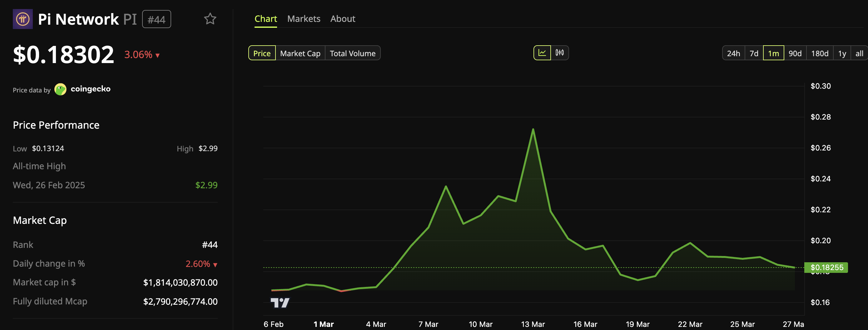The width and height of the screenshot is (868, 330).
Task: Click the current price $0.18302
Action: tap(63, 54)
